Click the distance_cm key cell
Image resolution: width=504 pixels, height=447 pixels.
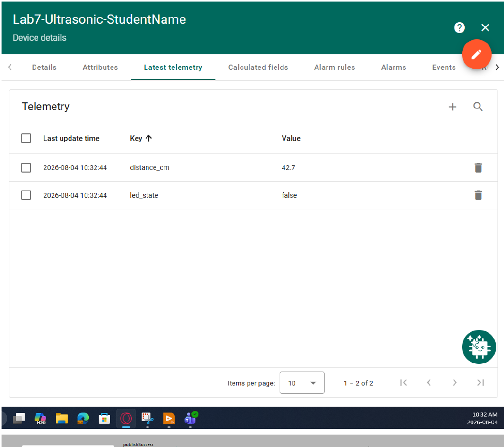pyautogui.click(x=149, y=168)
